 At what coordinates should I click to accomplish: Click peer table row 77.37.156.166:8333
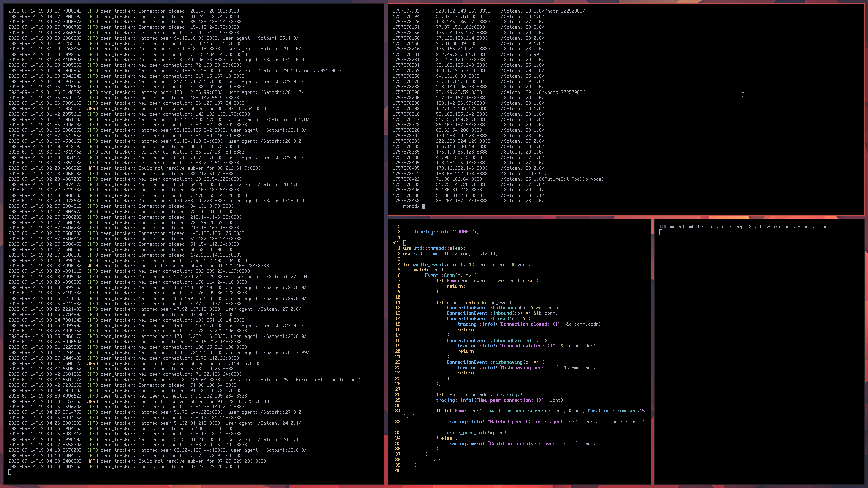click(x=469, y=27)
